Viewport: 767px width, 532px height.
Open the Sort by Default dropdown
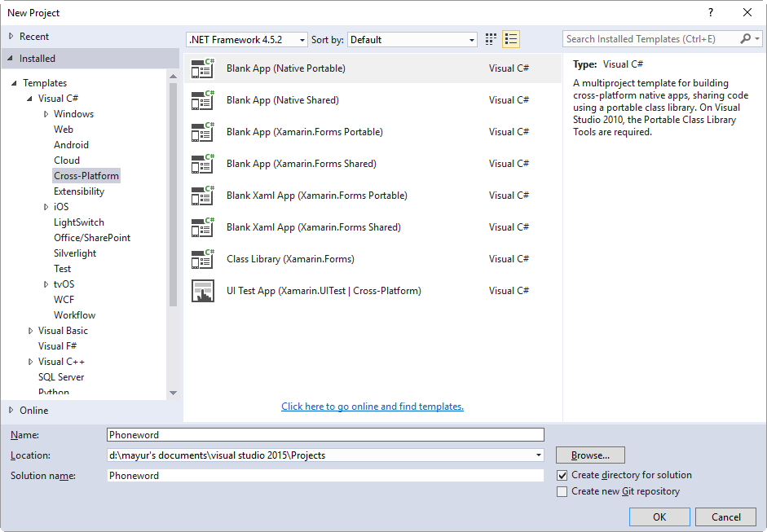(x=412, y=40)
